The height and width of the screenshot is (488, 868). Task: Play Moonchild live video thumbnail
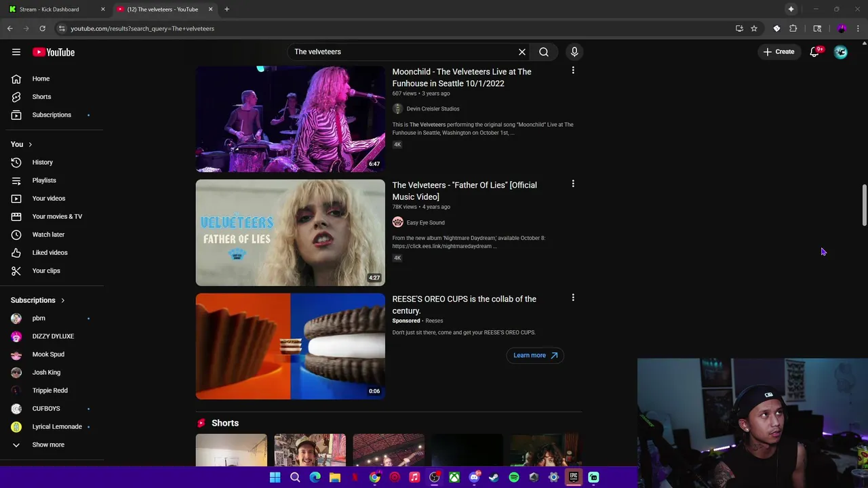pos(290,119)
